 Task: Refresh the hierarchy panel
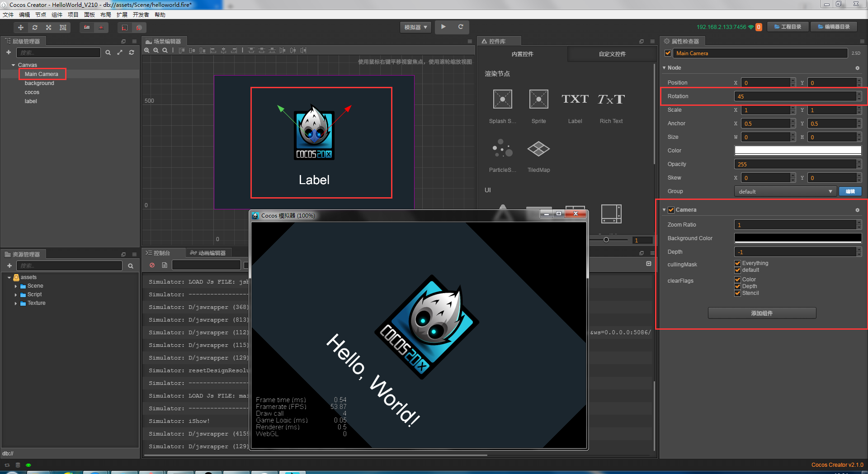(x=132, y=52)
